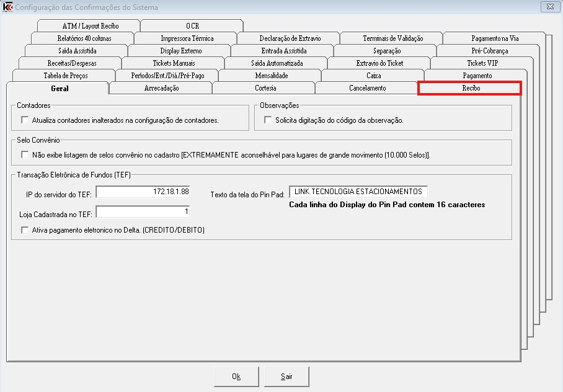Switch to the Arrecadação tab
The height and width of the screenshot is (392, 563).
point(161,89)
